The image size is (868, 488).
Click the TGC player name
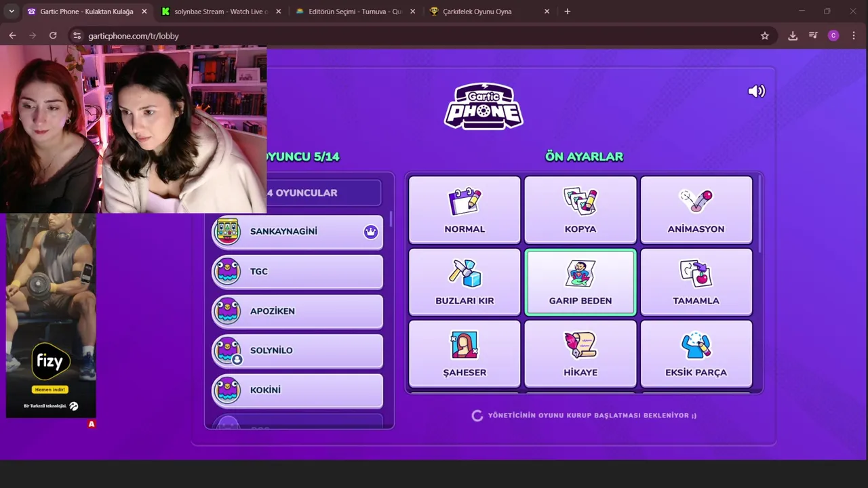(258, 271)
